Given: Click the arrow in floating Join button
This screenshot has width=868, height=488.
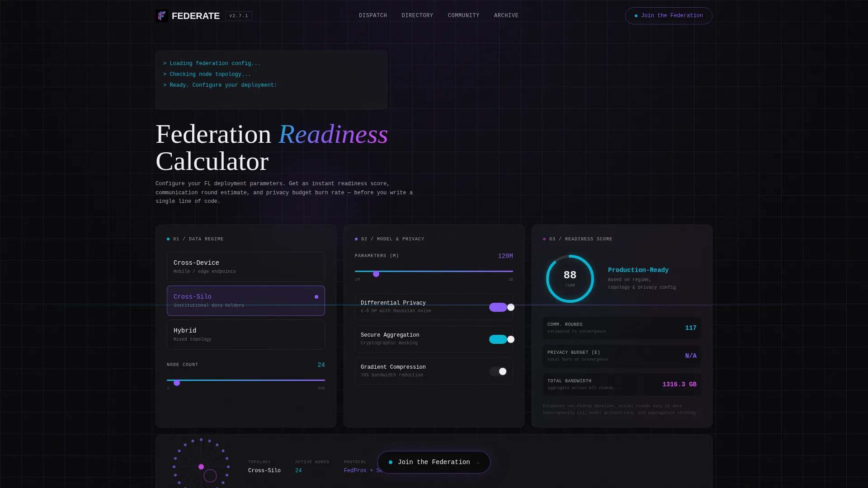Looking at the screenshot, I should [477, 462].
